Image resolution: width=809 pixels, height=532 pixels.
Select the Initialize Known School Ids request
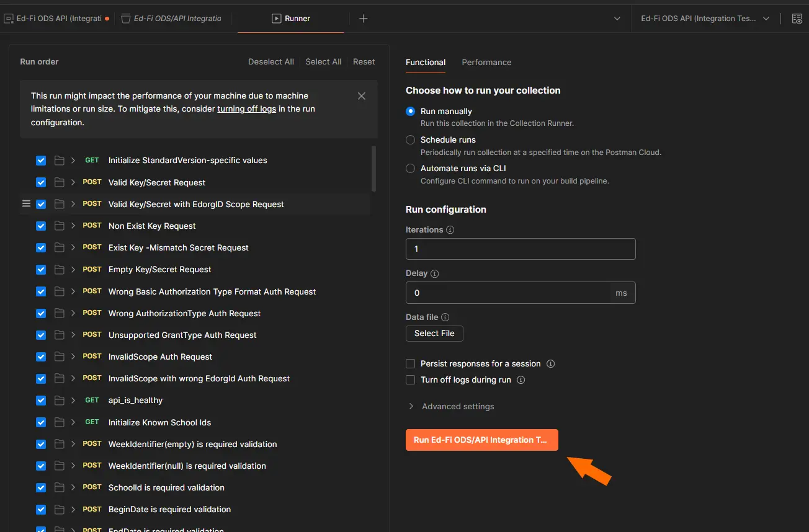click(x=196, y=422)
